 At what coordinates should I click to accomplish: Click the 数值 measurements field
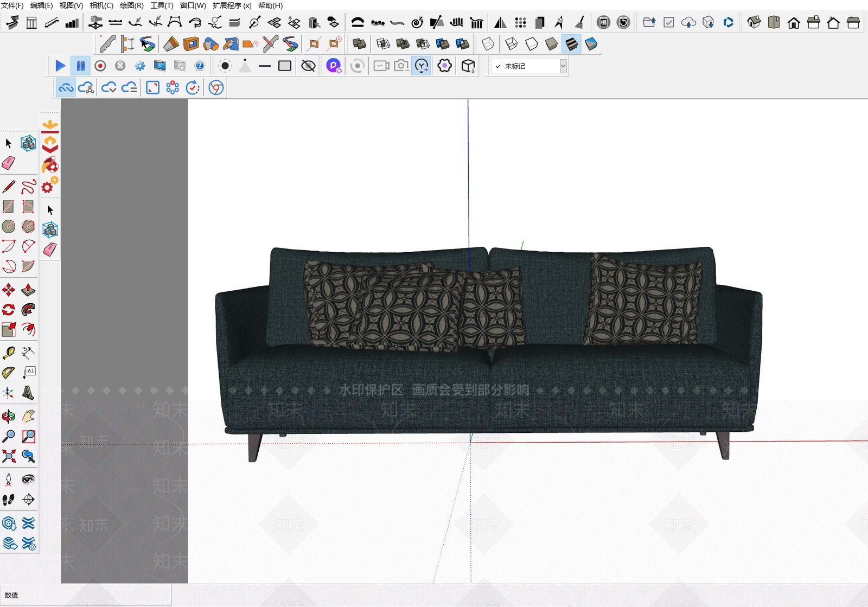86,595
